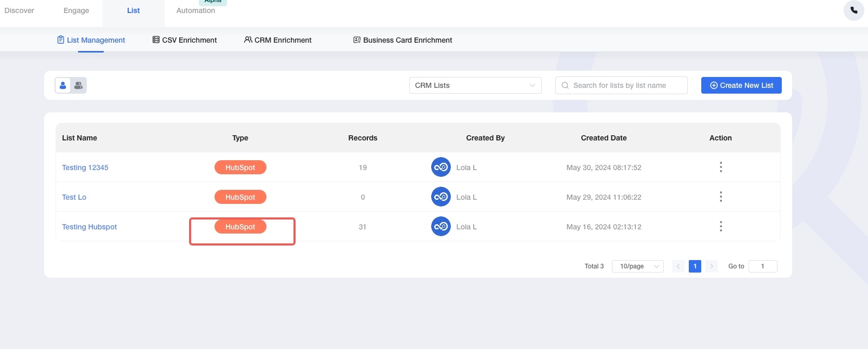Focus the search lists by name field
Screen dimensions: 868x349
pos(621,85)
